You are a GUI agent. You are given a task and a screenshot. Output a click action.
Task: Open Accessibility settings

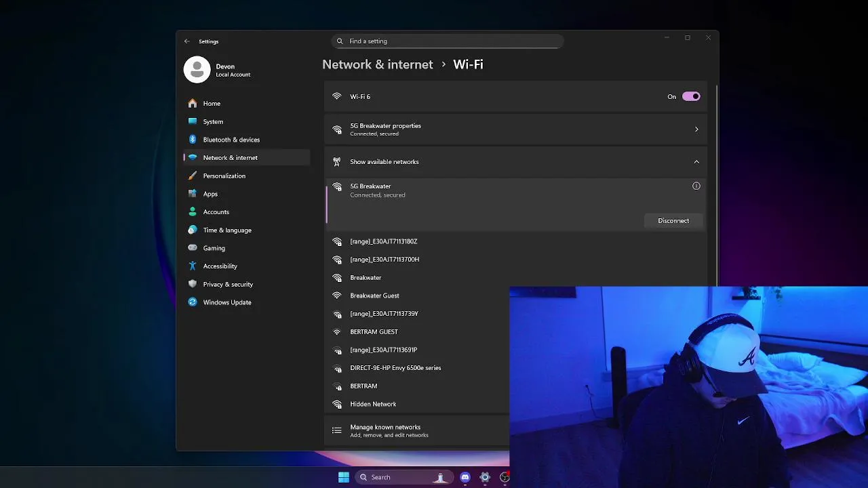[247, 266]
